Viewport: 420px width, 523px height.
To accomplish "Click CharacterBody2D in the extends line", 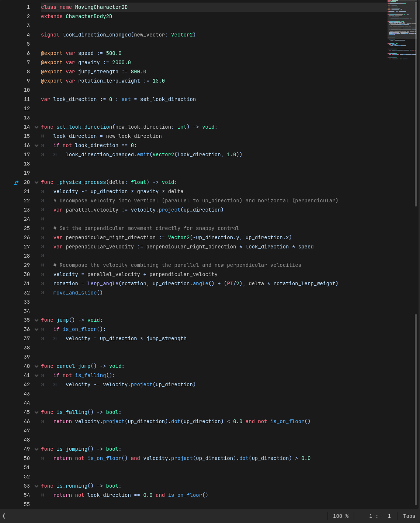I will coord(89,16).
